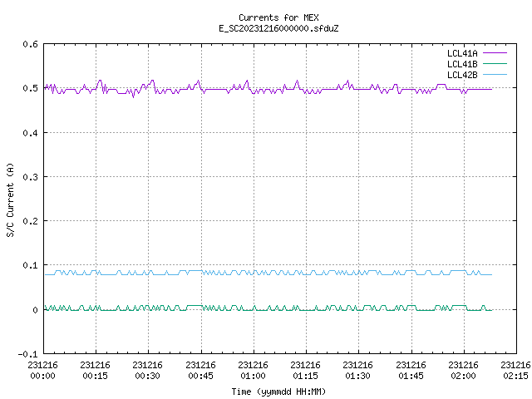Click the y-axis tick value 0.2
The width and height of the screenshot is (532, 399).
coord(30,221)
